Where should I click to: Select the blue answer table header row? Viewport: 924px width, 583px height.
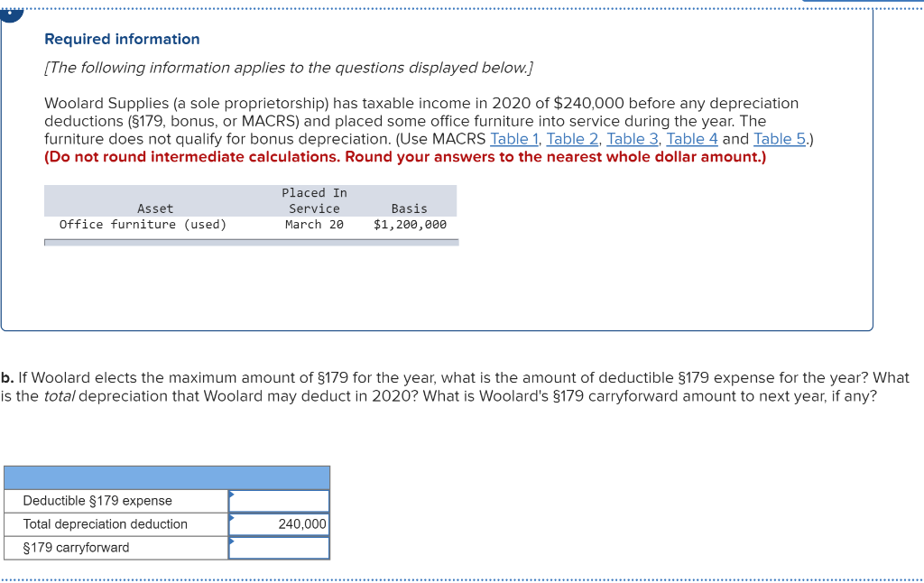pyautogui.click(x=167, y=477)
